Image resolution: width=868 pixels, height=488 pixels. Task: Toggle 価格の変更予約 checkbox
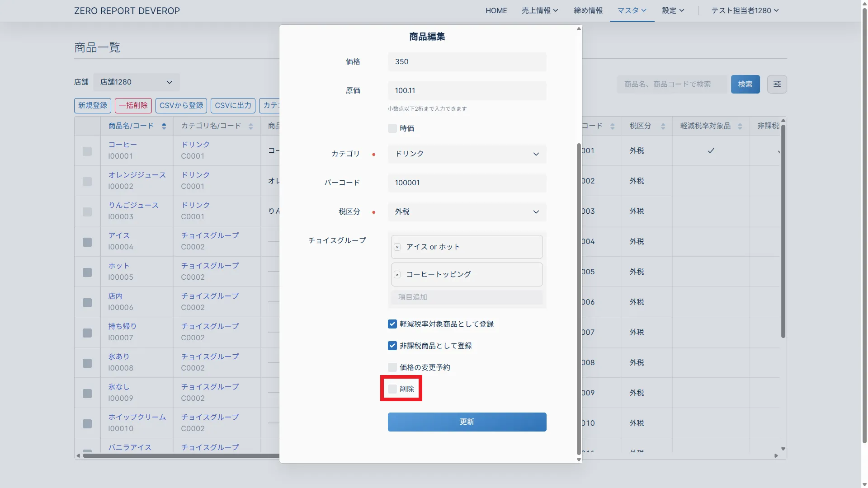point(392,367)
